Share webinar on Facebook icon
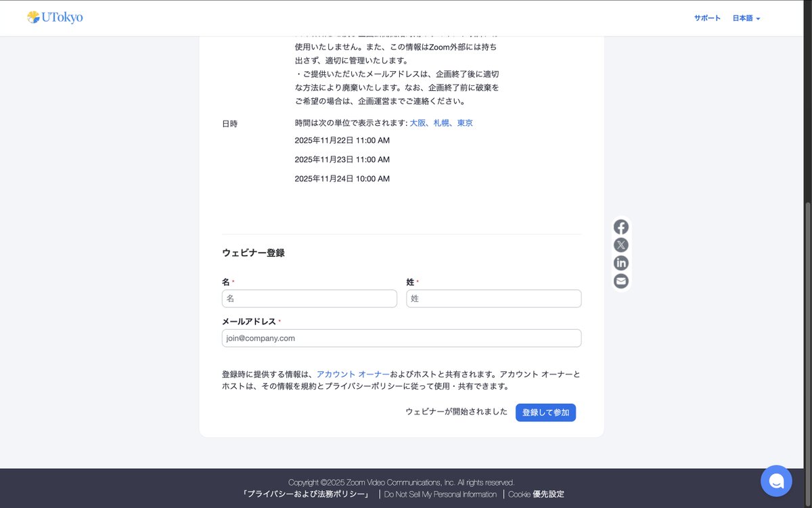The height and width of the screenshot is (508, 812). pos(621,228)
